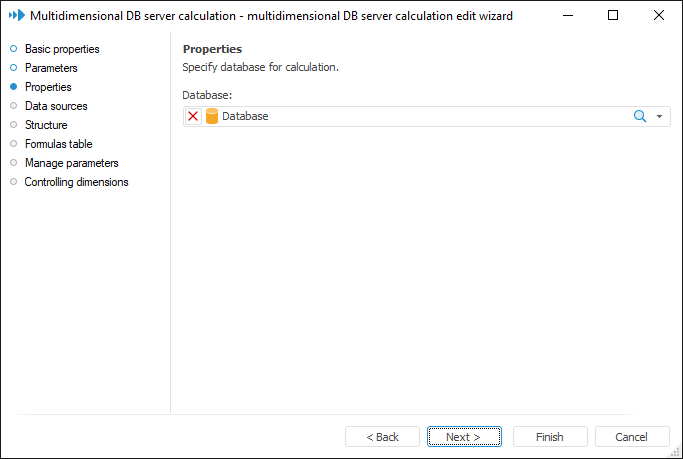This screenshot has width=683, height=459.
Task: Open Controlling dimensions step
Action: tap(76, 182)
